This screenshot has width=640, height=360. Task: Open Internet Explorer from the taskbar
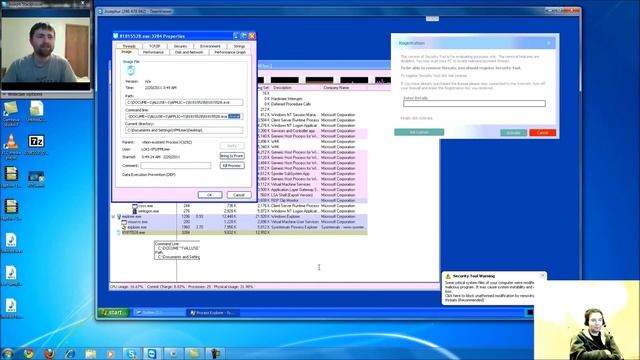(x=70, y=353)
